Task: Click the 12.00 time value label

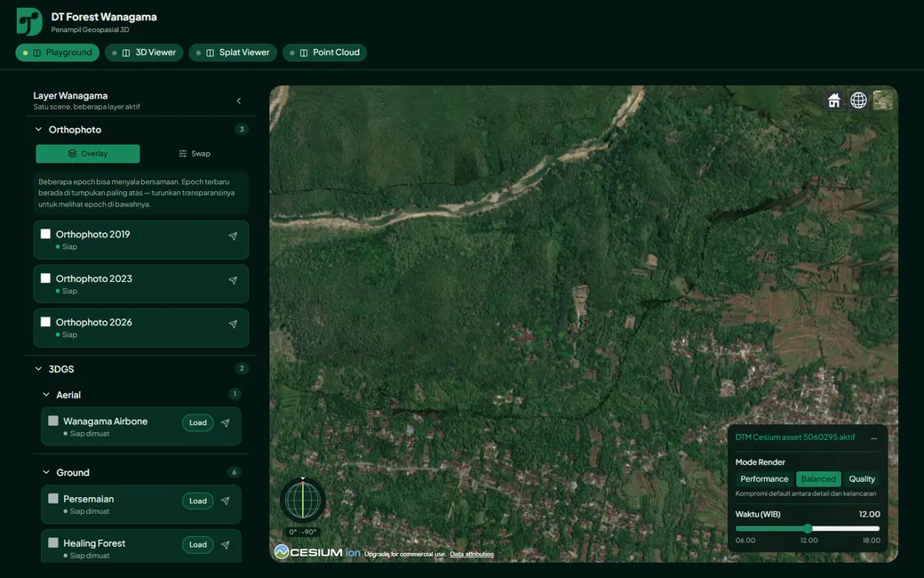Action: [x=869, y=514]
